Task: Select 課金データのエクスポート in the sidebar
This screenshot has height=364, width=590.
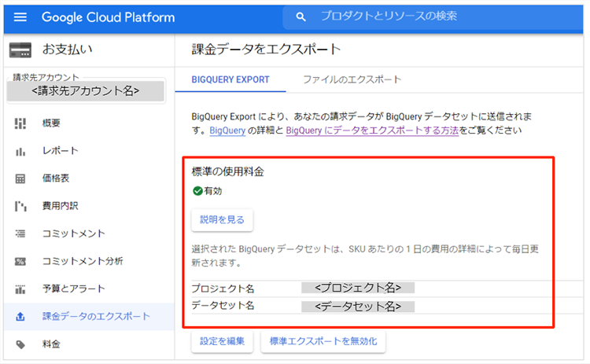Action: coord(89,317)
